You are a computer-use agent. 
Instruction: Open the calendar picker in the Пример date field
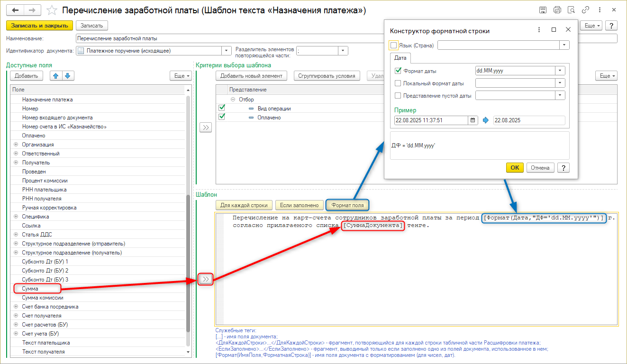tap(473, 120)
